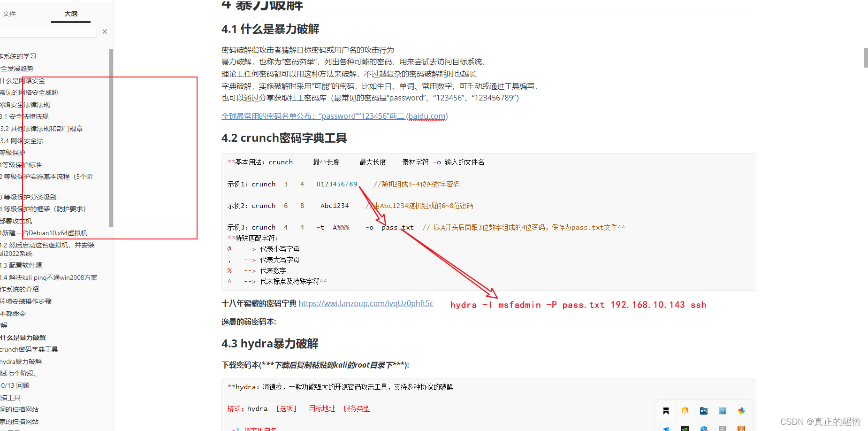
Task: Open the orange flame shield tray icon
Action: tap(685, 411)
